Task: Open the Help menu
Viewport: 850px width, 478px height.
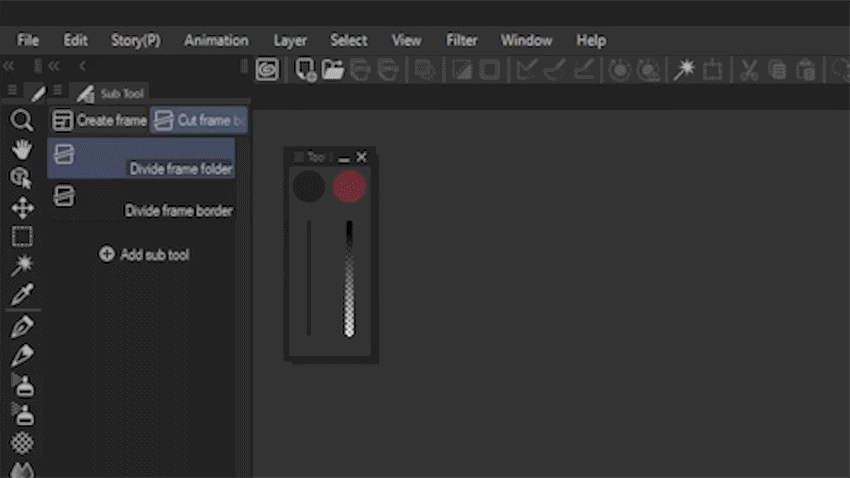Action: [x=591, y=41]
